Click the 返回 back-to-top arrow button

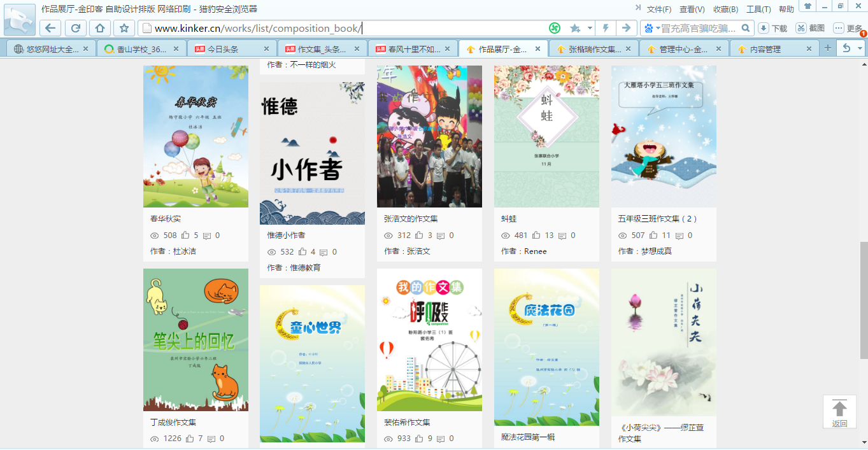[x=839, y=412]
